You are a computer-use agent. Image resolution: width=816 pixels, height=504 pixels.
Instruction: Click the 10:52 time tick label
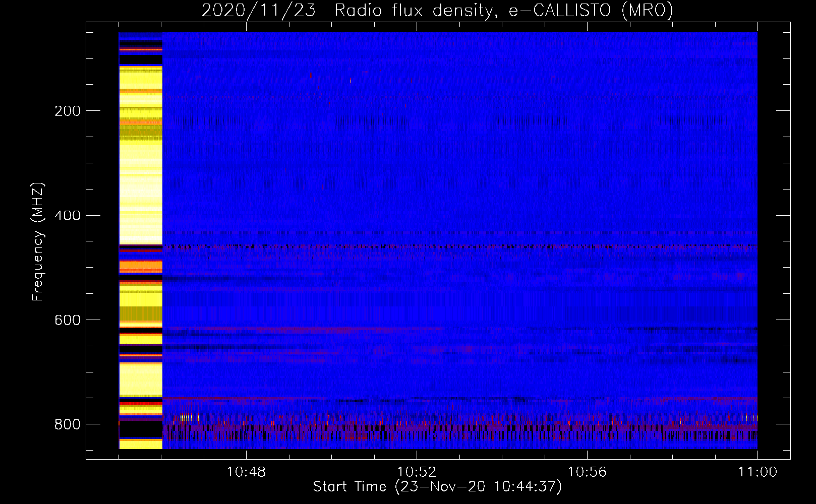[417, 472]
